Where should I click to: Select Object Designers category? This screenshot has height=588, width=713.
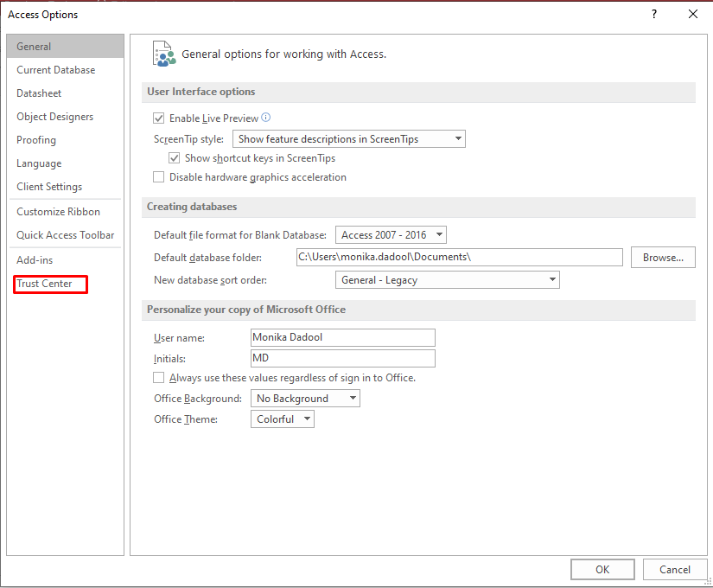[66, 117]
